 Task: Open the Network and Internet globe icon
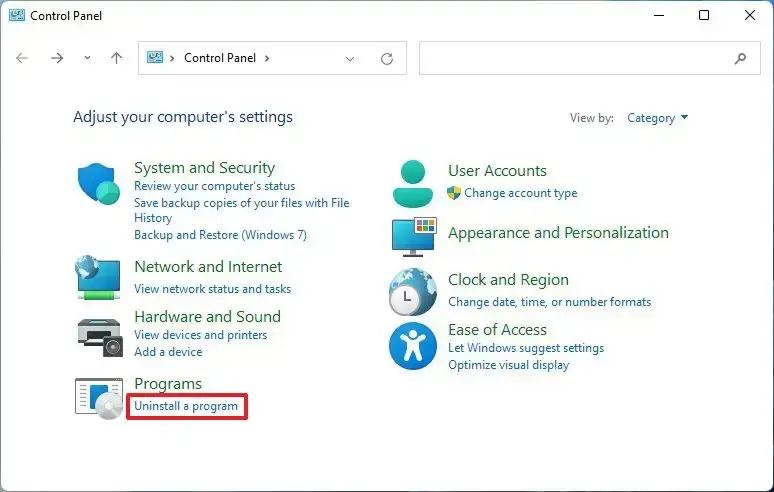(x=99, y=277)
